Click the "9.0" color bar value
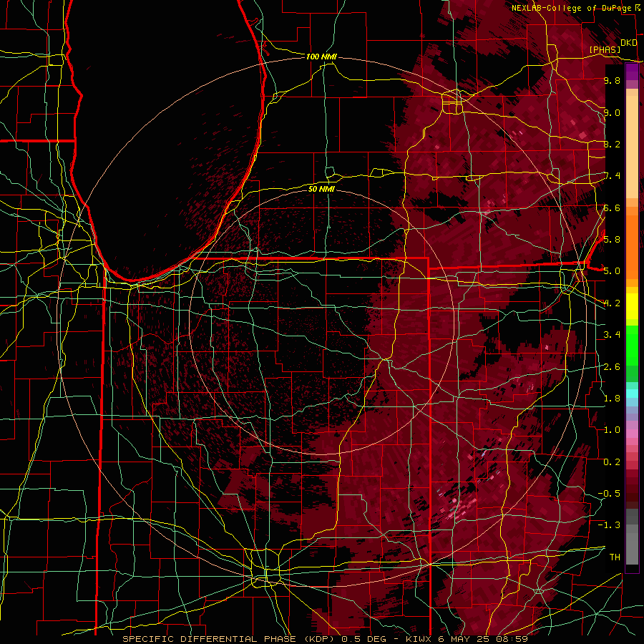Image resolution: width=644 pixels, height=644 pixels. pos(612,112)
